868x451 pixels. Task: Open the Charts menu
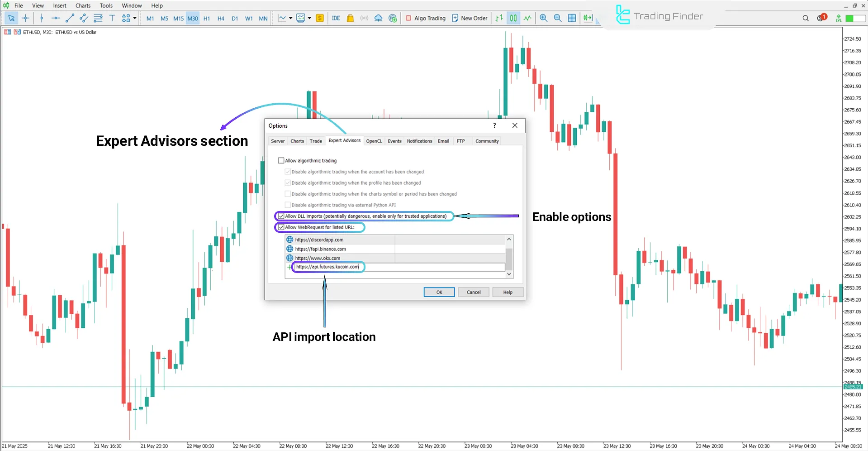click(x=83, y=5)
